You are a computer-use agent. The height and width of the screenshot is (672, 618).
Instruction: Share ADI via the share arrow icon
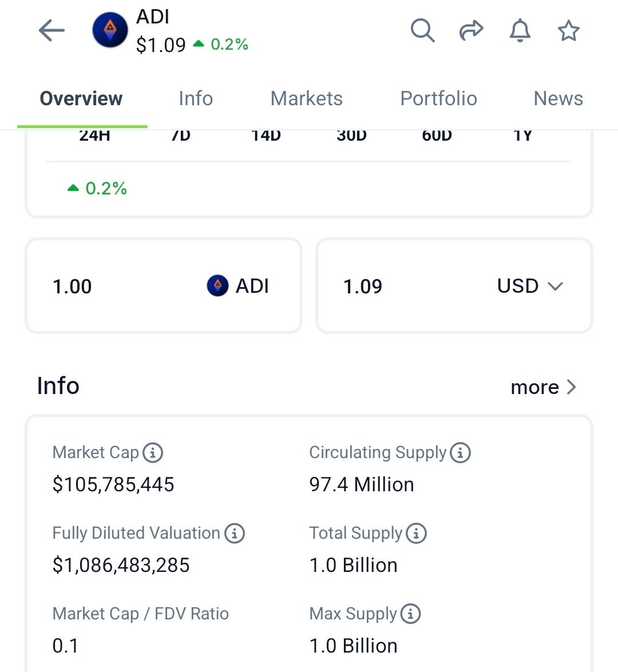point(471,30)
